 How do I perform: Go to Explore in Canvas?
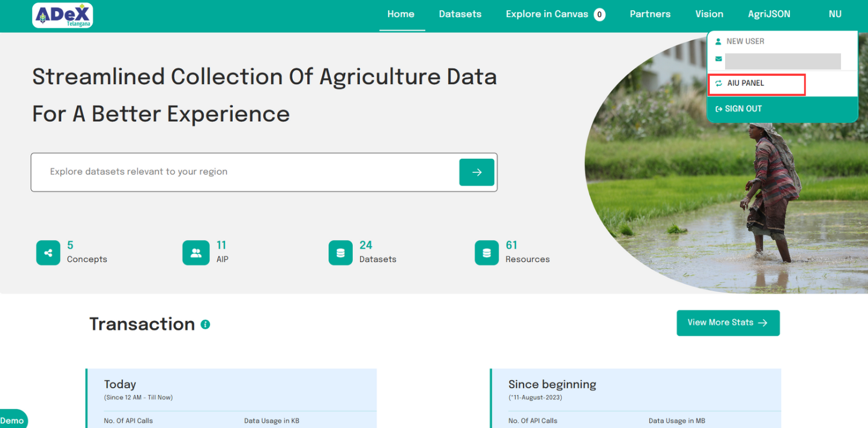coord(547,14)
